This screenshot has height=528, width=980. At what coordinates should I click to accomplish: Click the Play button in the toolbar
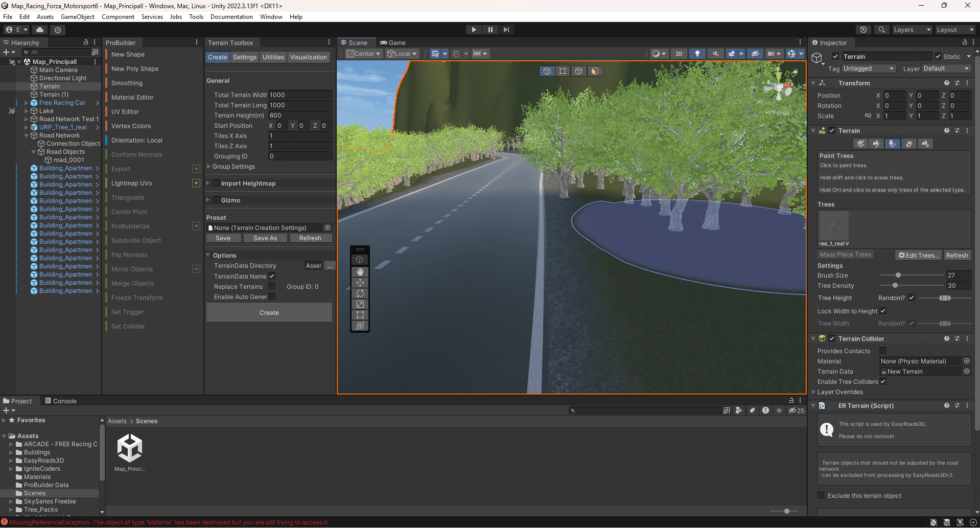pos(474,30)
